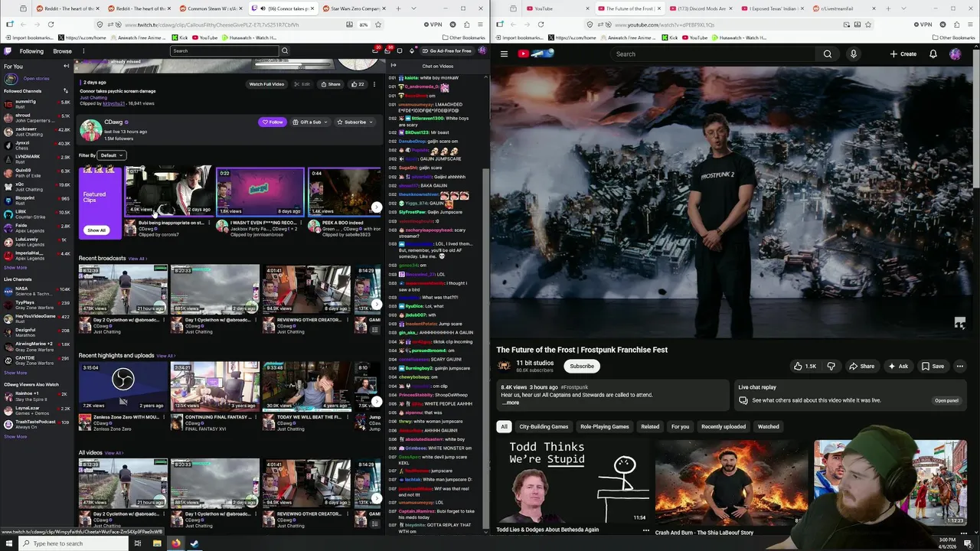
Task: Collapse the Twitch For You sidebar
Action: pos(66,67)
